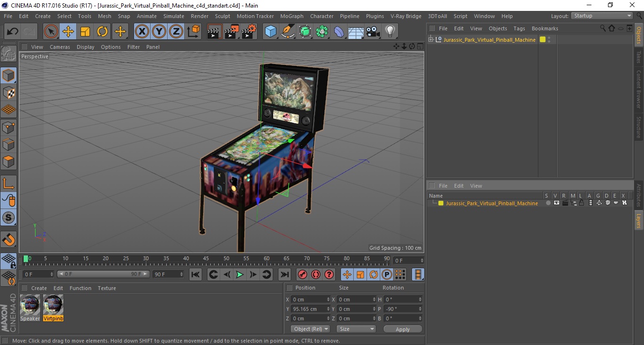Switch to the Takes side tab
The image size is (644, 345).
(x=638, y=57)
